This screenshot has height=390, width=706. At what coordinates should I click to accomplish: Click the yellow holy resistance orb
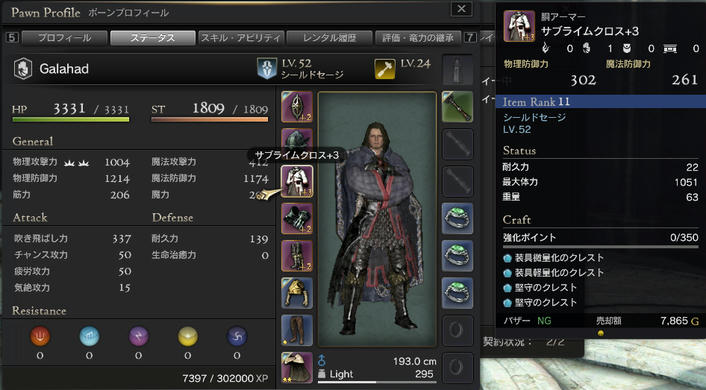pyautogui.click(x=188, y=336)
